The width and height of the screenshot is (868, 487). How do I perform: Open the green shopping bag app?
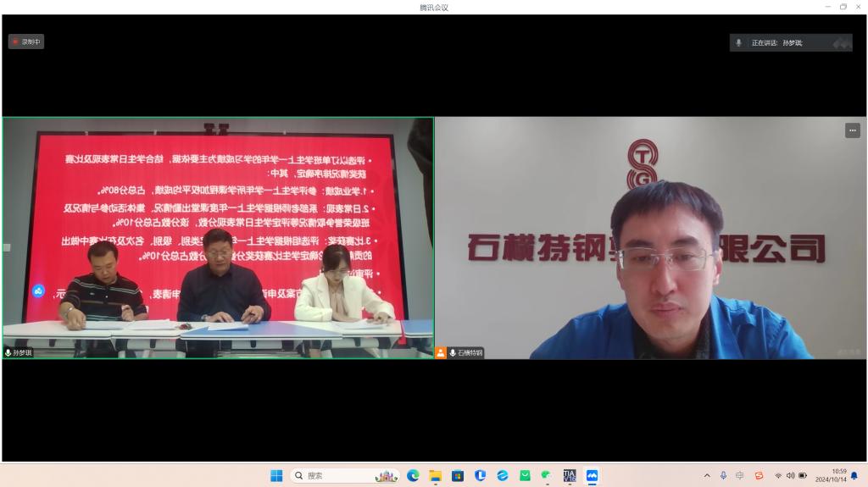(x=525, y=475)
